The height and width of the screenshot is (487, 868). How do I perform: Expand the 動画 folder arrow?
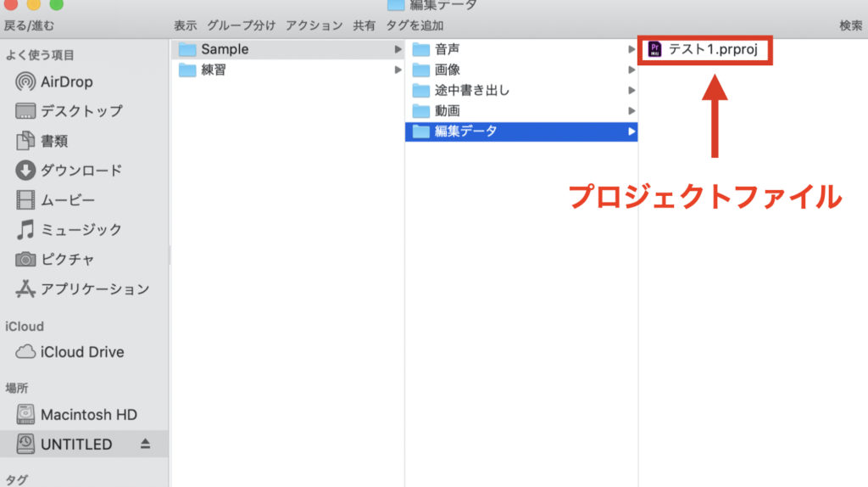pos(631,111)
